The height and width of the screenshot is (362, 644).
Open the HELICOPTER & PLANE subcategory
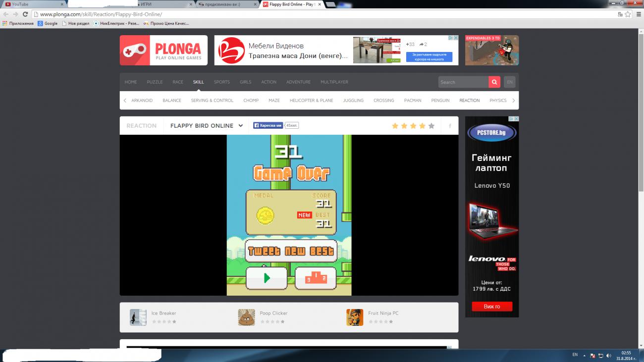point(312,101)
